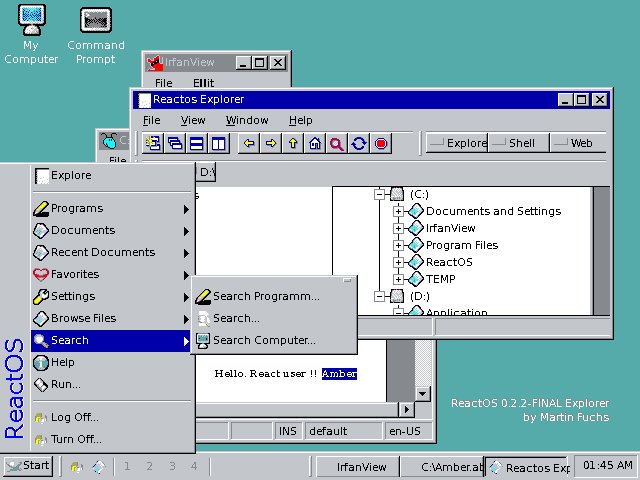Open Favorites in Start menu
Viewport: 640px width, 480px height.
coord(111,275)
